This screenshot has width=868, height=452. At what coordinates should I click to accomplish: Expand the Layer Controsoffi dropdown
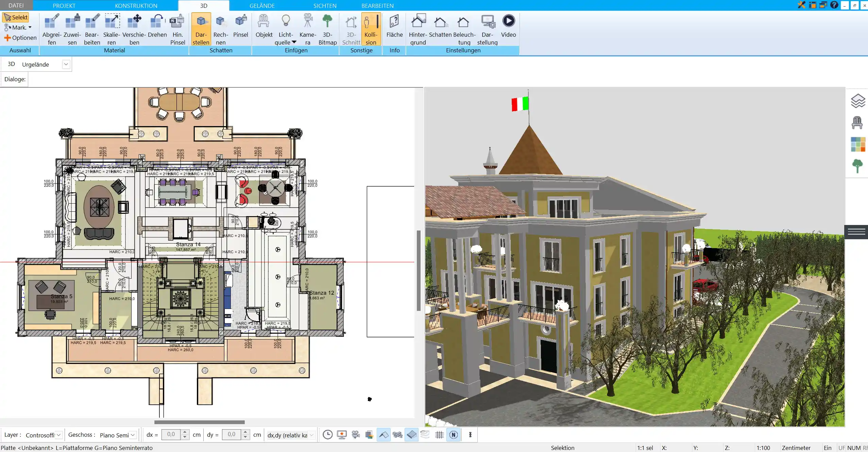click(58, 435)
